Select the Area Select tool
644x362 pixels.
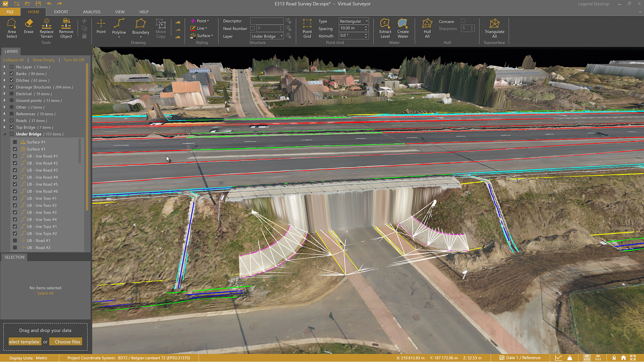[x=12, y=28]
